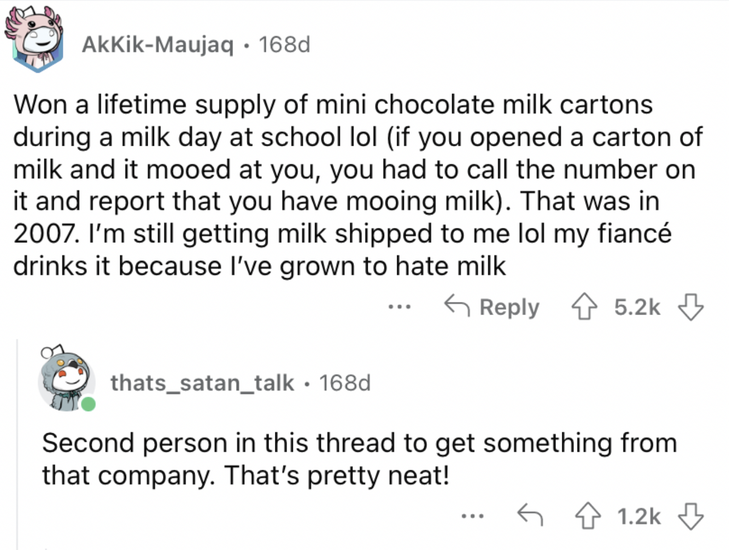Screen dimensions: 729x550
Task: Click green online dot on thats_satan_talk's avatar
Action: (x=88, y=406)
